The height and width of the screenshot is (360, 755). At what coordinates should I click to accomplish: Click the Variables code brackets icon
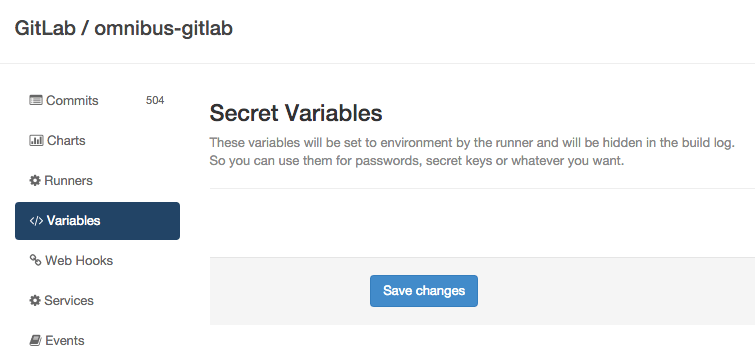(x=36, y=220)
